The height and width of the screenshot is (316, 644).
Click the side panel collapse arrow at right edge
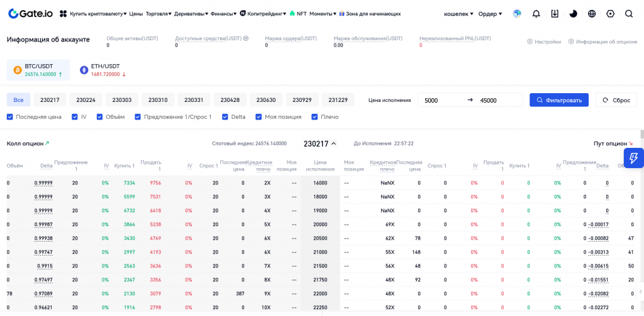[x=641, y=291]
